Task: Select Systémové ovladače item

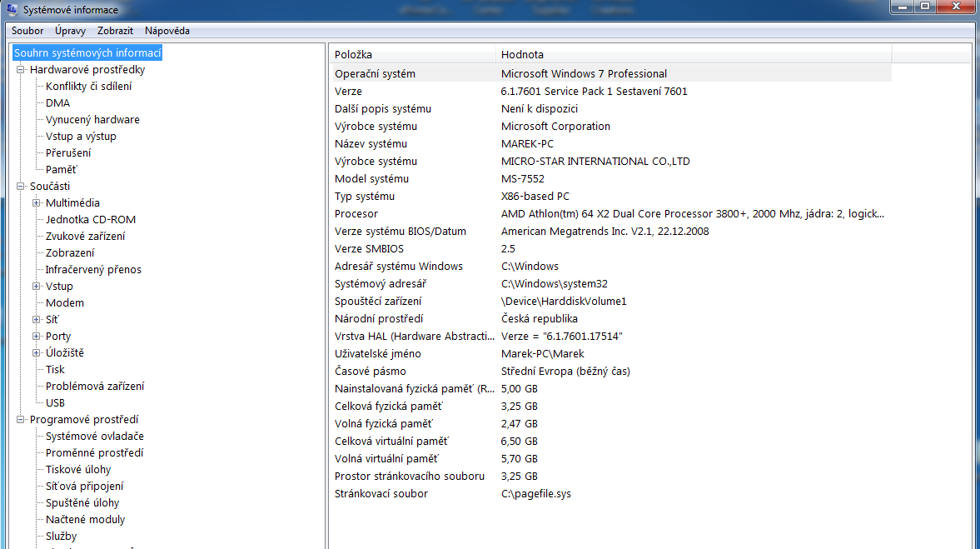Action: click(94, 437)
